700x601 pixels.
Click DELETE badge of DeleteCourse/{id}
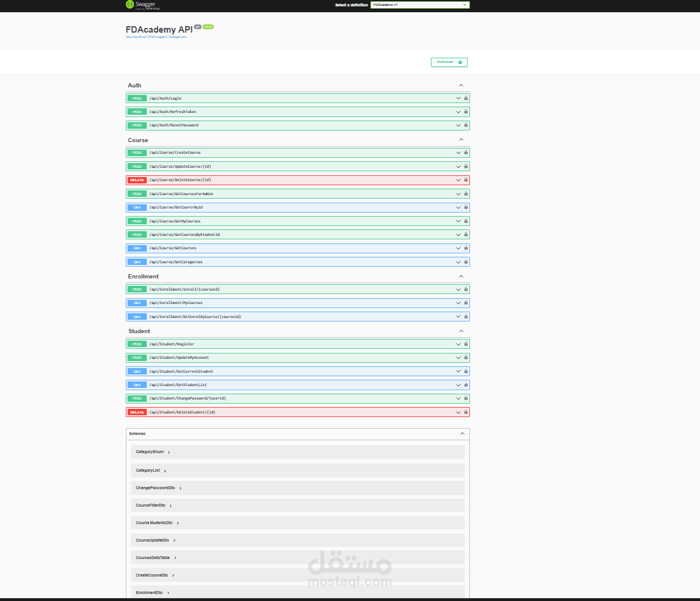pos(137,180)
